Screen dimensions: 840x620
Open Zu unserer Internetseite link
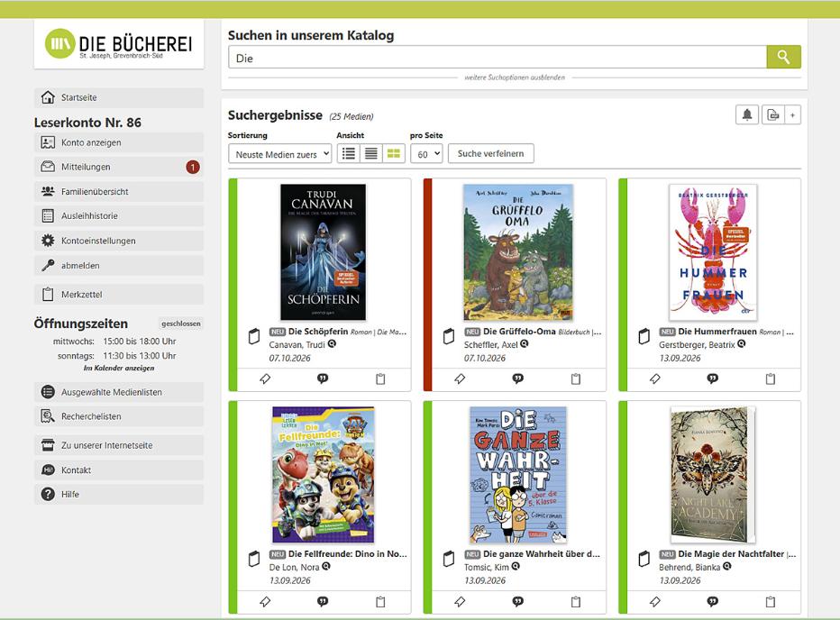[119, 445]
